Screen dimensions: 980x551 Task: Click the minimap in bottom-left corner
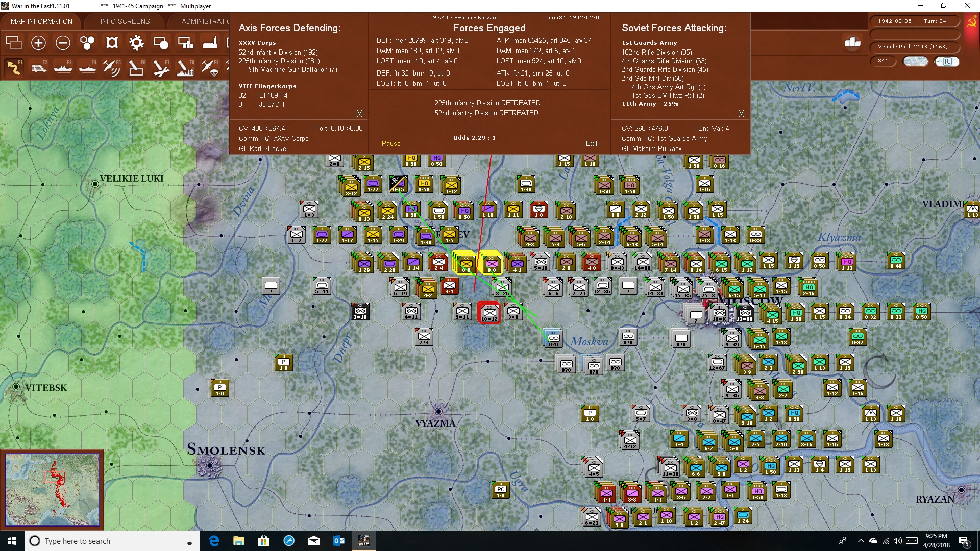click(52, 490)
